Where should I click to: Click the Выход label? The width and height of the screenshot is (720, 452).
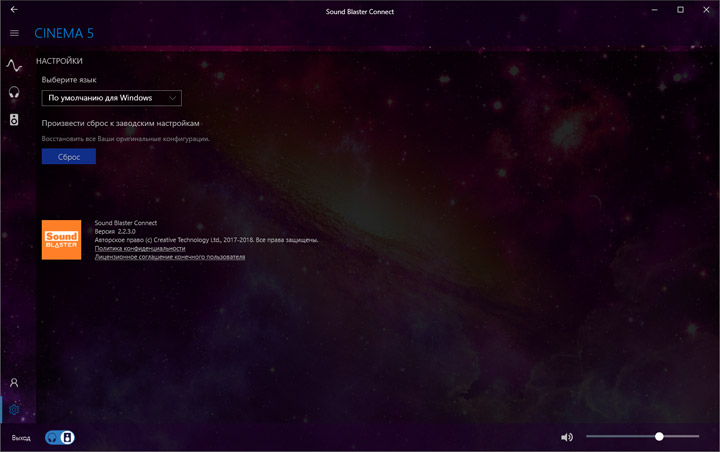coord(21,438)
